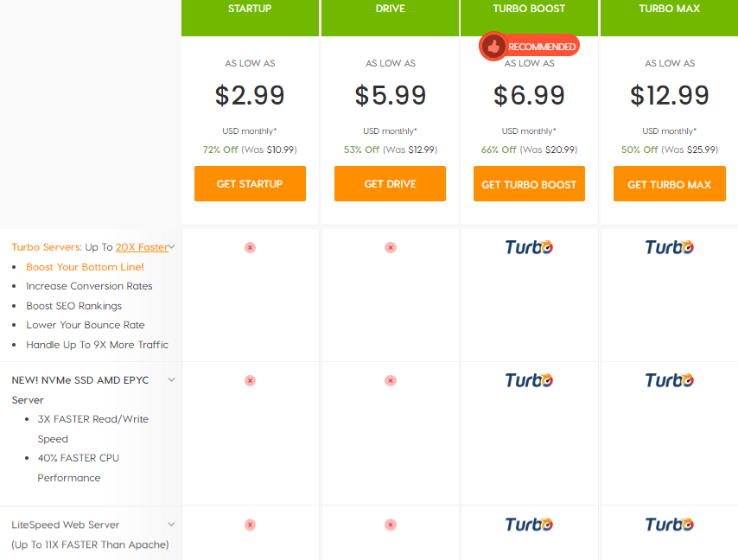The width and height of the screenshot is (738, 560).
Task: Click Turbo logo for Turbo Max NVMe SSD row
Action: [669, 380]
